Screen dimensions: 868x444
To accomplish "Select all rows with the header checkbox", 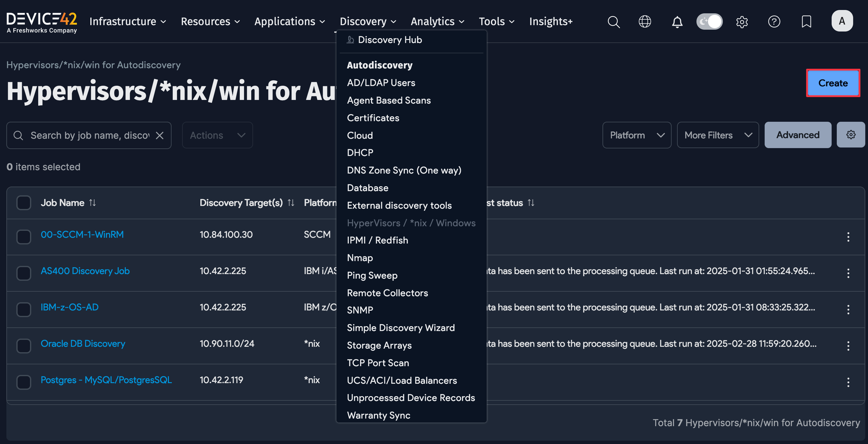I will click(x=24, y=203).
